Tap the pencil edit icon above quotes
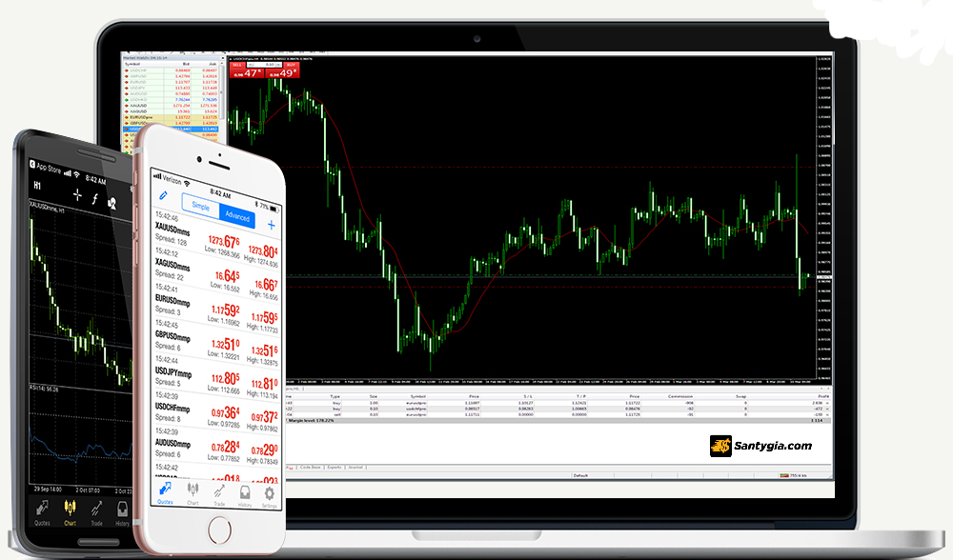Viewport: 953px width, 560px height. pos(163,197)
